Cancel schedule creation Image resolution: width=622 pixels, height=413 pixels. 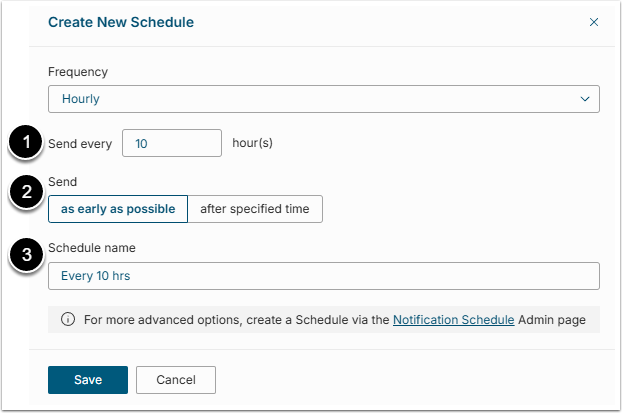[x=176, y=380]
